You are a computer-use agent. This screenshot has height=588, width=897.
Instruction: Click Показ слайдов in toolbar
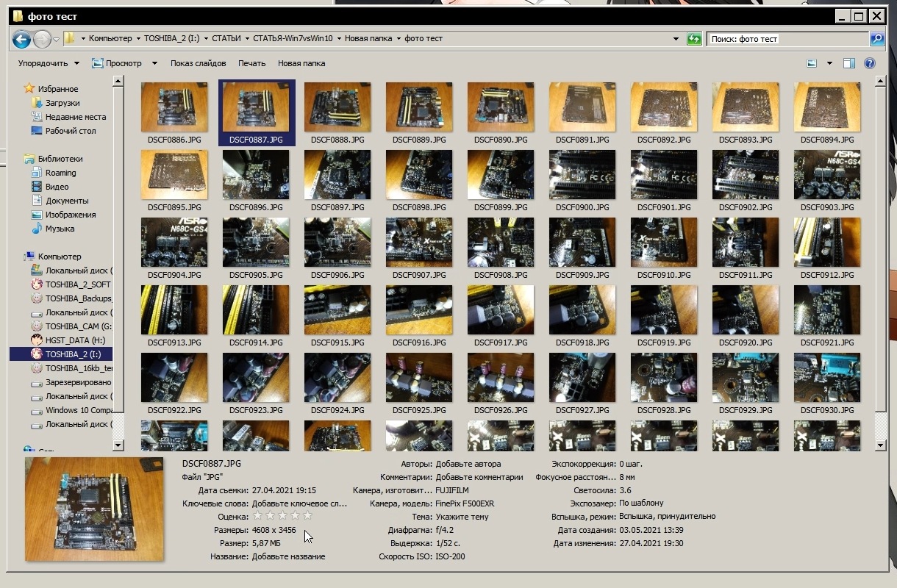(x=199, y=63)
